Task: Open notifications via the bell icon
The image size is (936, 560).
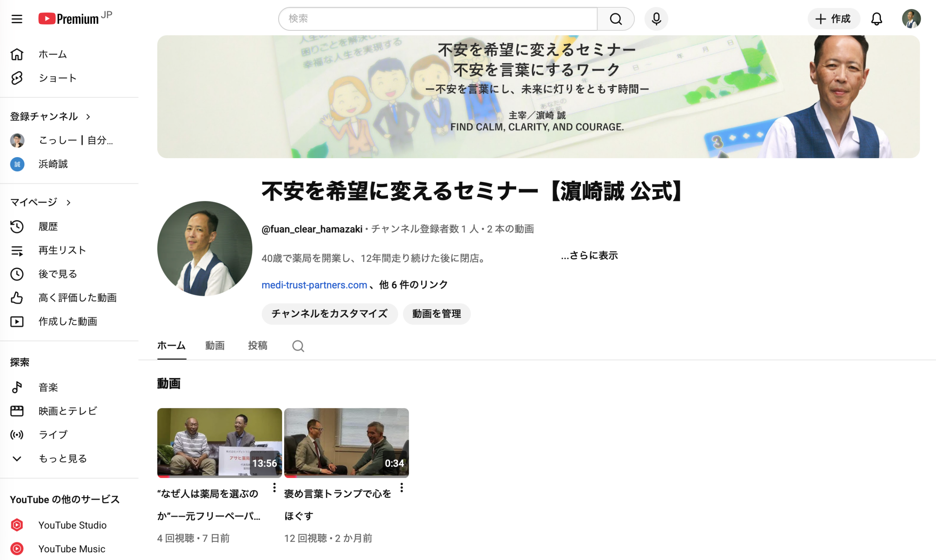Action: (x=877, y=19)
